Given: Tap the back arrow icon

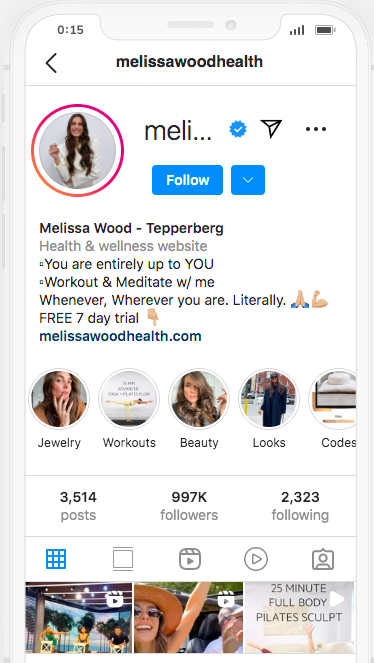Looking at the screenshot, I should coord(51,63).
